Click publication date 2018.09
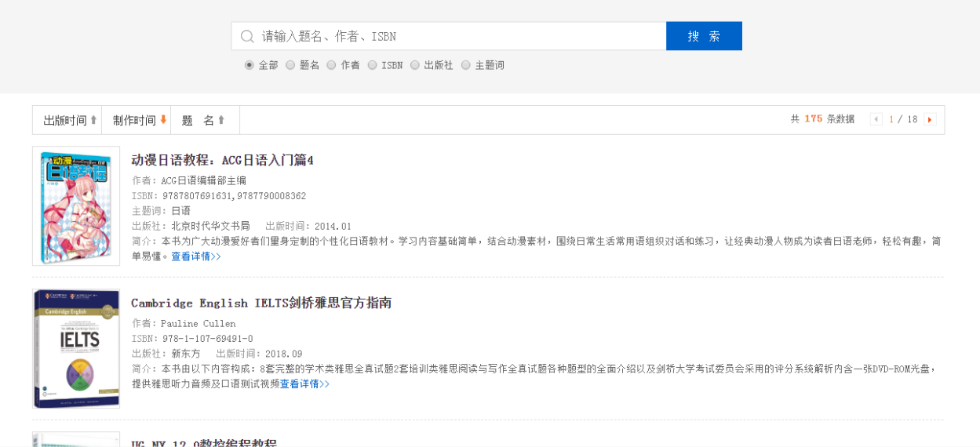Viewport: 980px width, 447px height. coord(285,354)
